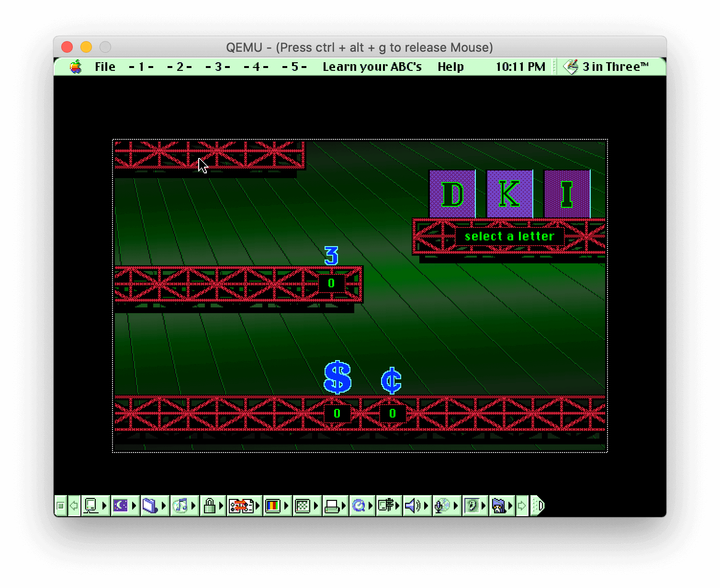This screenshot has width=720, height=588.
Task: Click the blue number 3 character
Action: (331, 256)
